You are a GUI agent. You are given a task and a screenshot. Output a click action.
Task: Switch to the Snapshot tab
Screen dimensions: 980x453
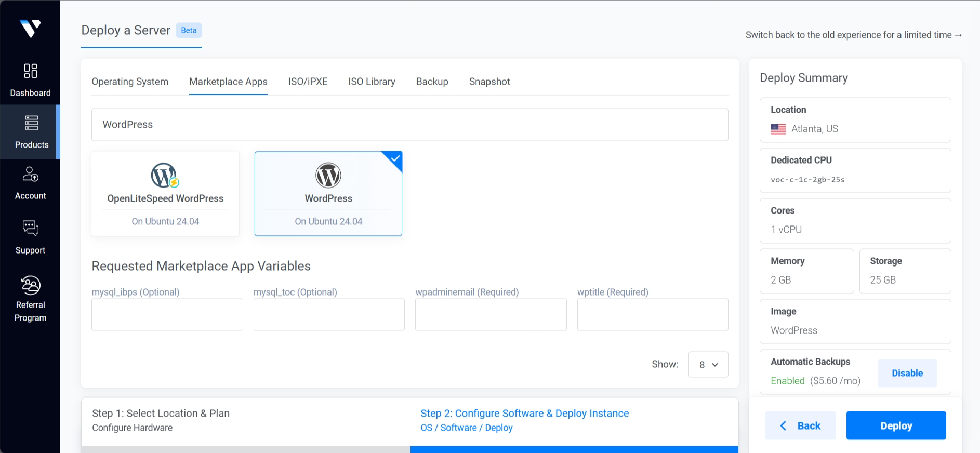(489, 82)
